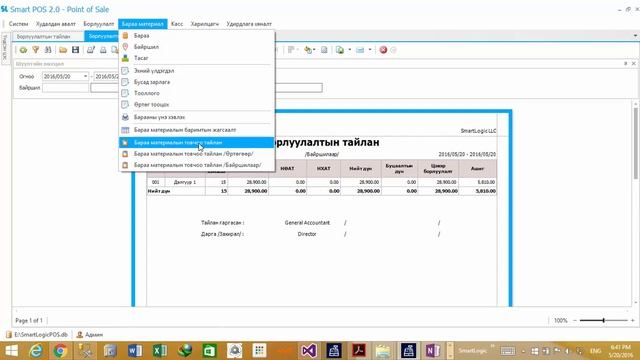Viewport: 640px width, 360px height.
Task: Open the Систем menu
Action: click(x=18, y=24)
